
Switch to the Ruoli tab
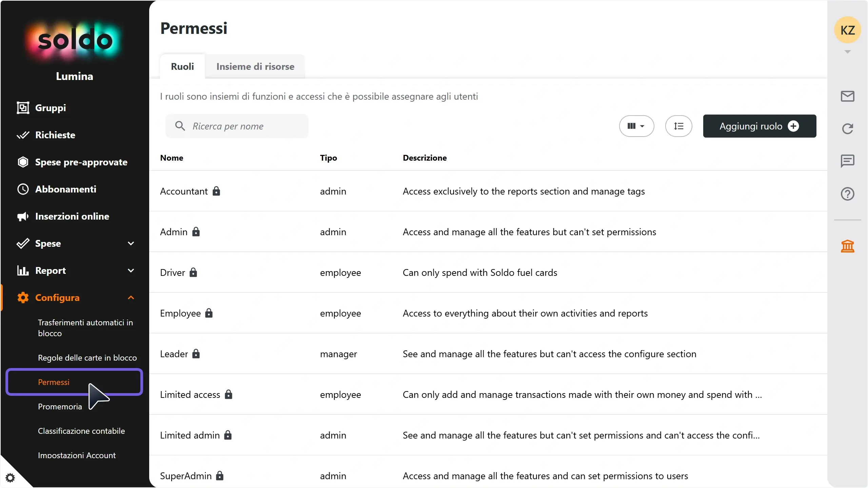[x=182, y=66]
